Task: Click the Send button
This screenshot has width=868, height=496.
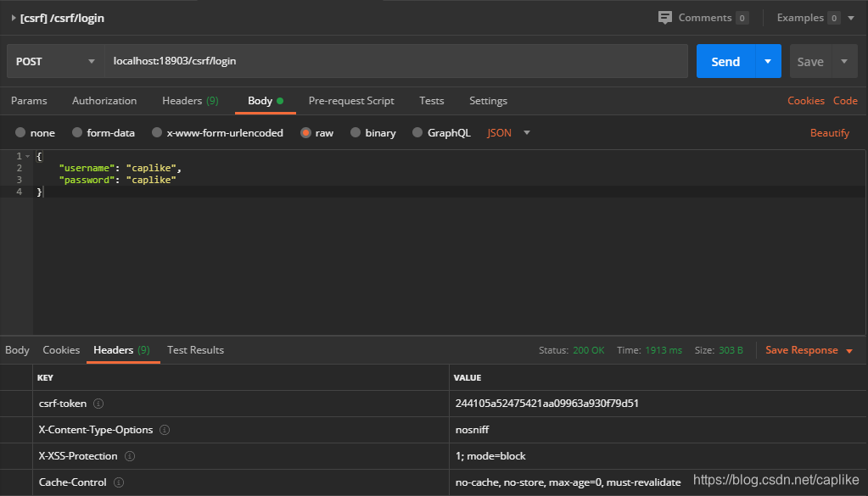Action: point(725,60)
